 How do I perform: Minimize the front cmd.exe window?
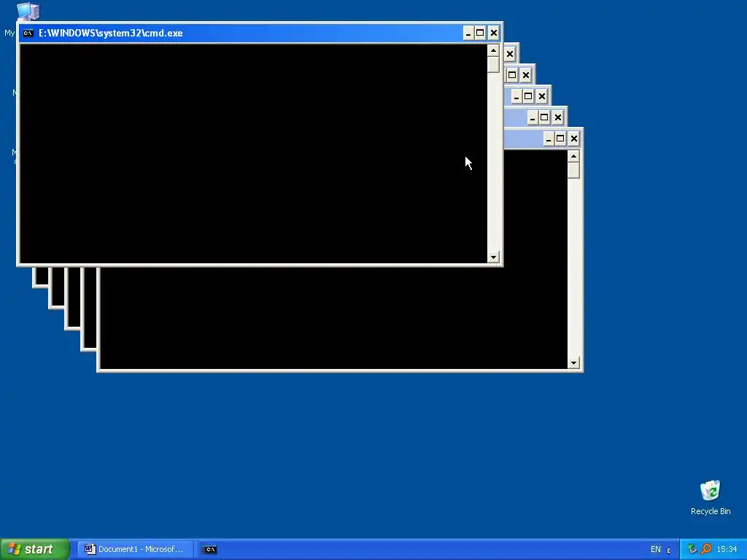468,33
